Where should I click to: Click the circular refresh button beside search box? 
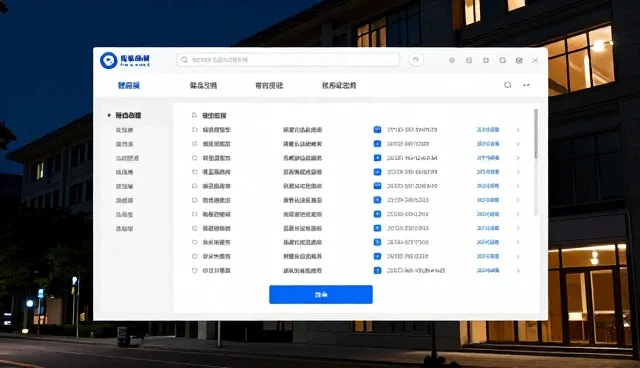click(416, 60)
